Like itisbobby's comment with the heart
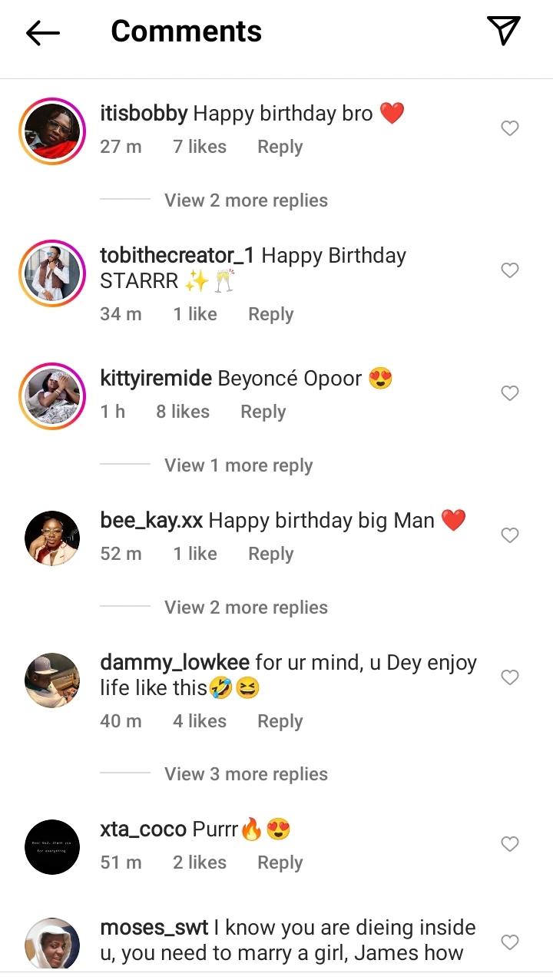 coord(510,128)
